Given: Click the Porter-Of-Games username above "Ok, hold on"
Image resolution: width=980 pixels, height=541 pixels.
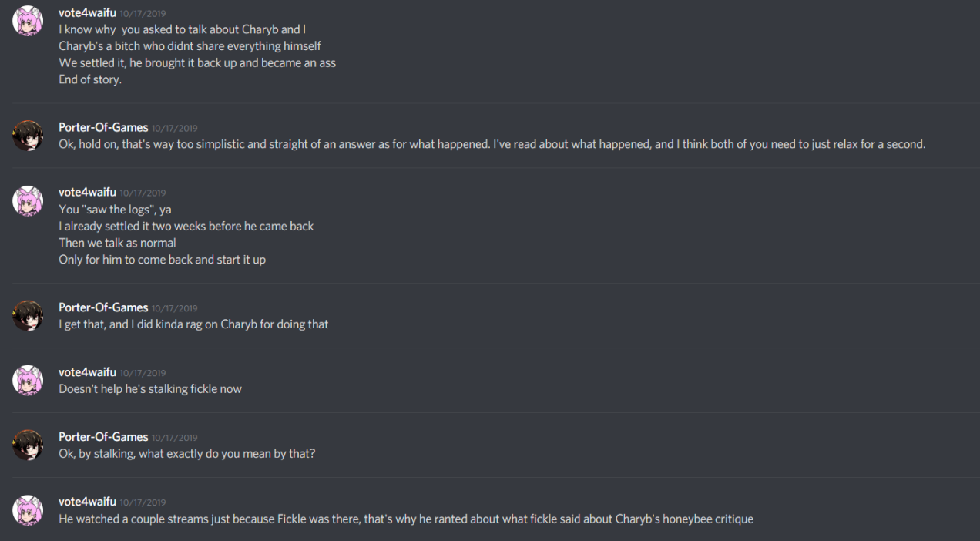Looking at the screenshot, I should point(103,127).
